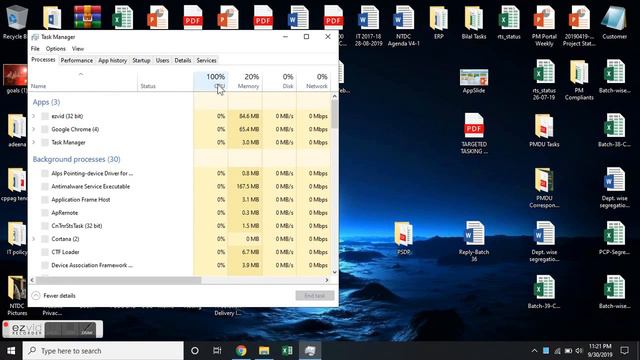Click the horizontal scrollbar thumb in Task Manager

tap(118, 280)
